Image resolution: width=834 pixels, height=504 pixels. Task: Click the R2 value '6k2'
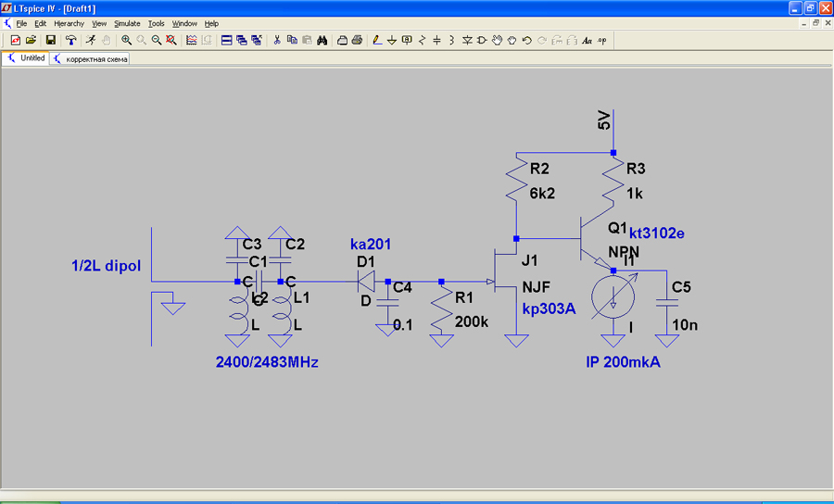(x=542, y=194)
